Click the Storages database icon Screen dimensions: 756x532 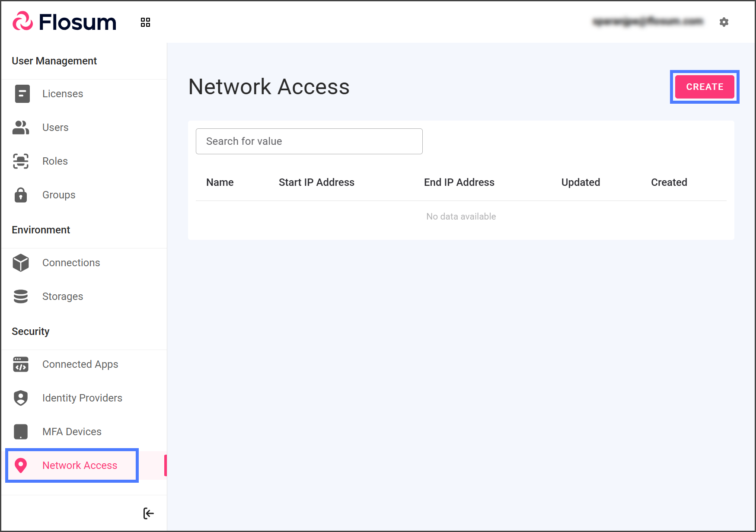21,296
